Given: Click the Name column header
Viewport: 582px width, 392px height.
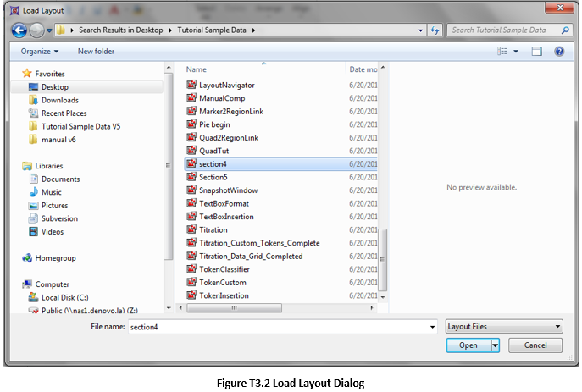Looking at the screenshot, I should point(197,69).
